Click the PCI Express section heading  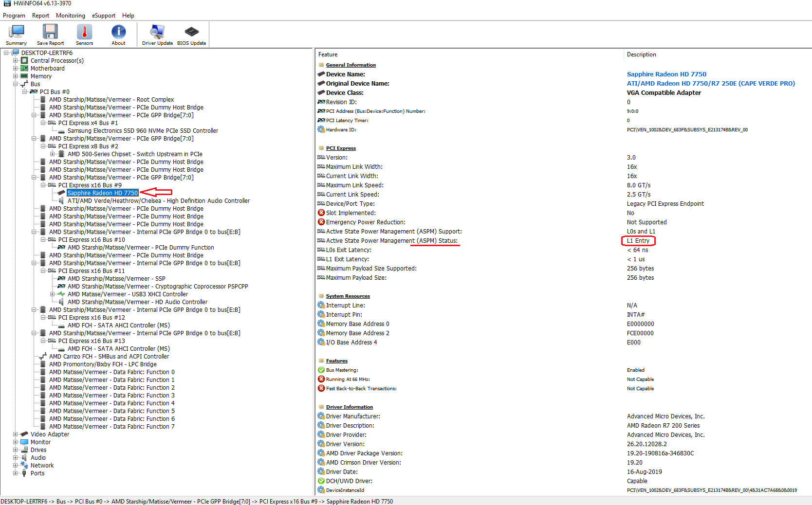341,148
